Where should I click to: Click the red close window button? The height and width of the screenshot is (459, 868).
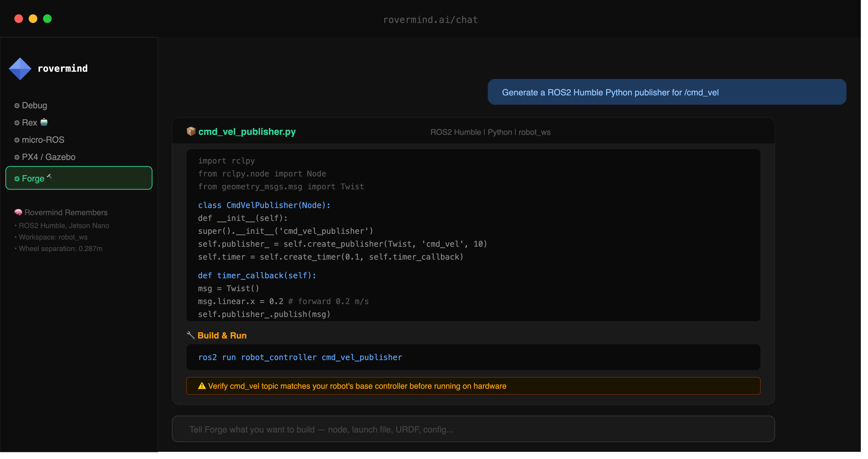[19, 19]
